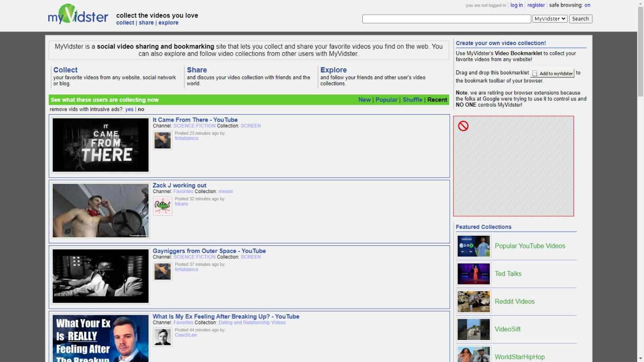Choose yes to remove intrusive ad videos
This screenshot has height=362, width=644.
[129, 109]
